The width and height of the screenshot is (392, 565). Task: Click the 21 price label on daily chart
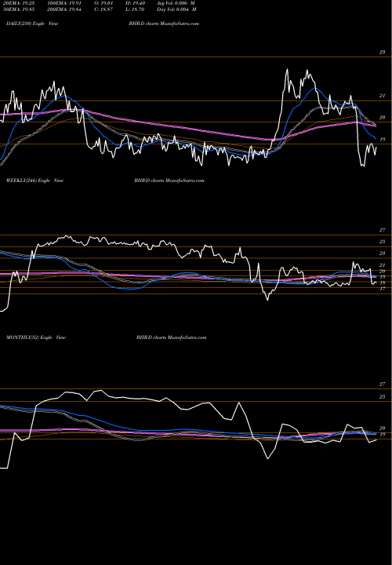(382, 96)
